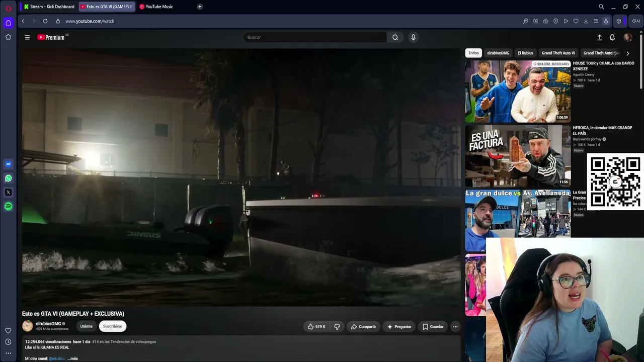Viewport: 644px width, 362px height.
Task: Select the Esto es GTA VI tab
Action: pyautogui.click(x=107, y=7)
